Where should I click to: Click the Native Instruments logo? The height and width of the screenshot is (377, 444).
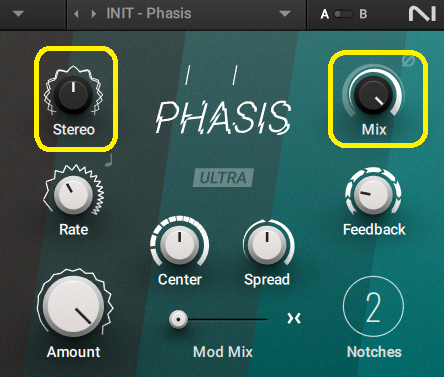(x=422, y=14)
